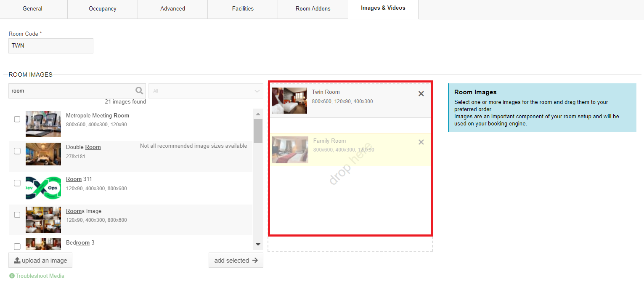The height and width of the screenshot is (290, 644).
Task: Click the Room Images help heading
Action: [x=475, y=92]
